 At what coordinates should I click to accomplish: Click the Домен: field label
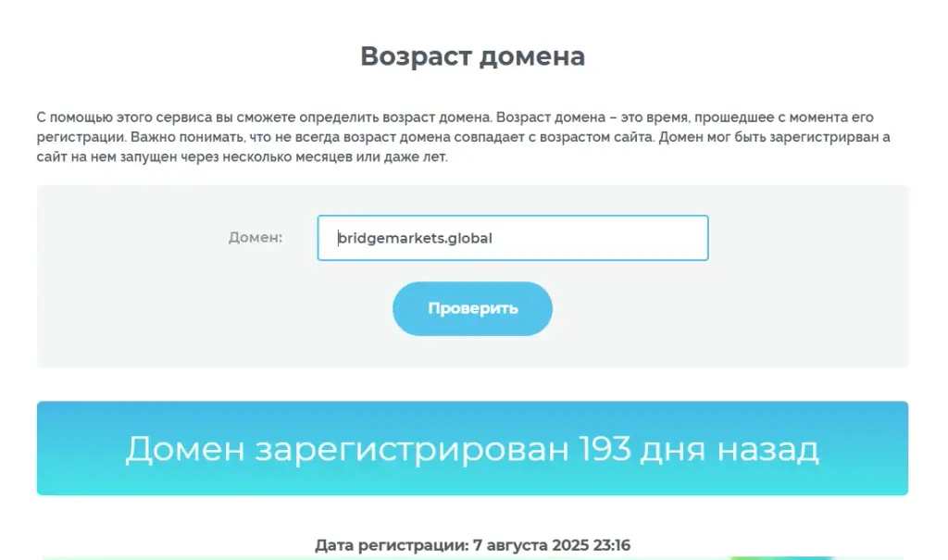click(256, 238)
